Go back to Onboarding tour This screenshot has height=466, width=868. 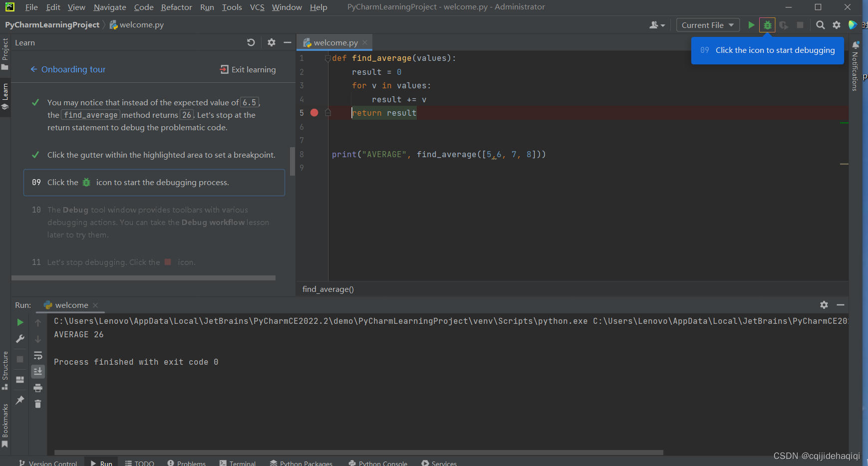68,69
